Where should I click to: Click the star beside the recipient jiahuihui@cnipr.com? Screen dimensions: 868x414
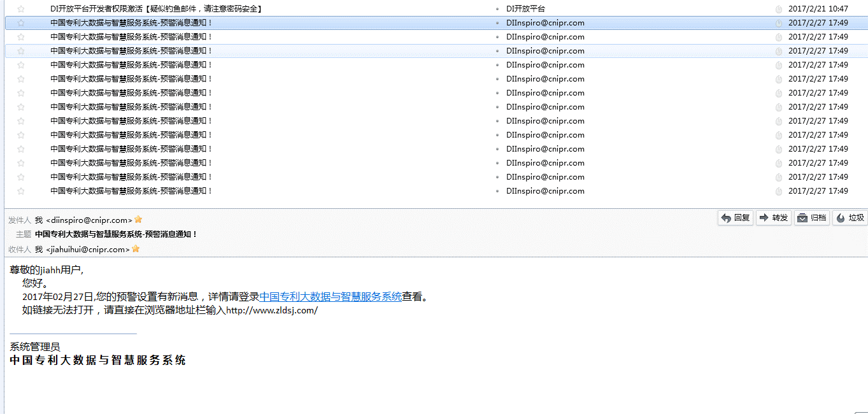(136, 249)
